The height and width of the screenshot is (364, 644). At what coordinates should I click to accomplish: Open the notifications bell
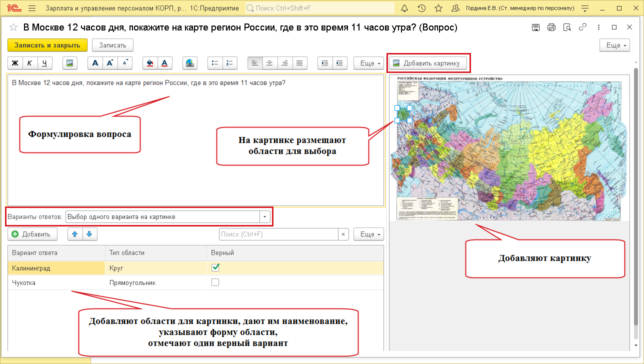[x=405, y=8]
